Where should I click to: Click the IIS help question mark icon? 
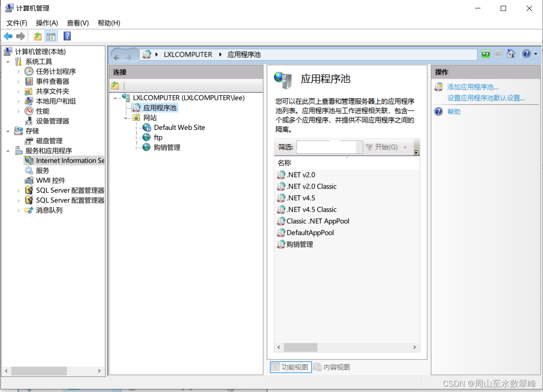[x=526, y=54]
